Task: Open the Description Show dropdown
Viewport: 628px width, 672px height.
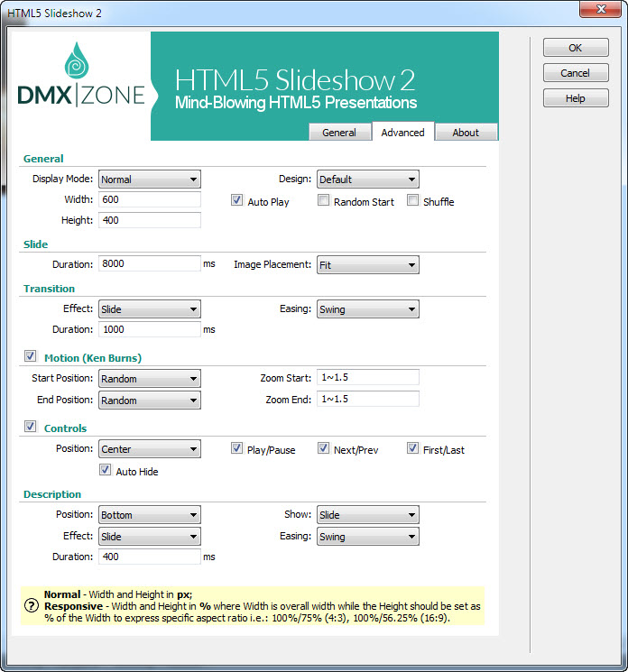Action: [368, 515]
